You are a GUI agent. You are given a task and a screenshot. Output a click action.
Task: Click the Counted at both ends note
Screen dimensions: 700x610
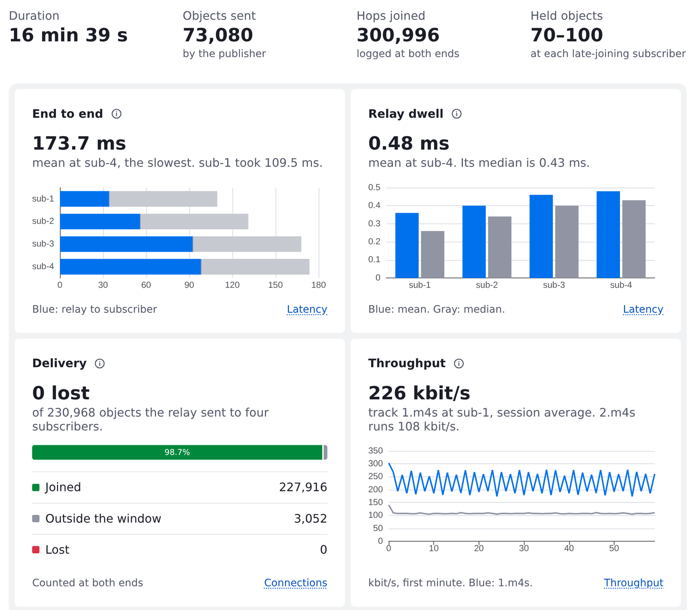point(87,582)
